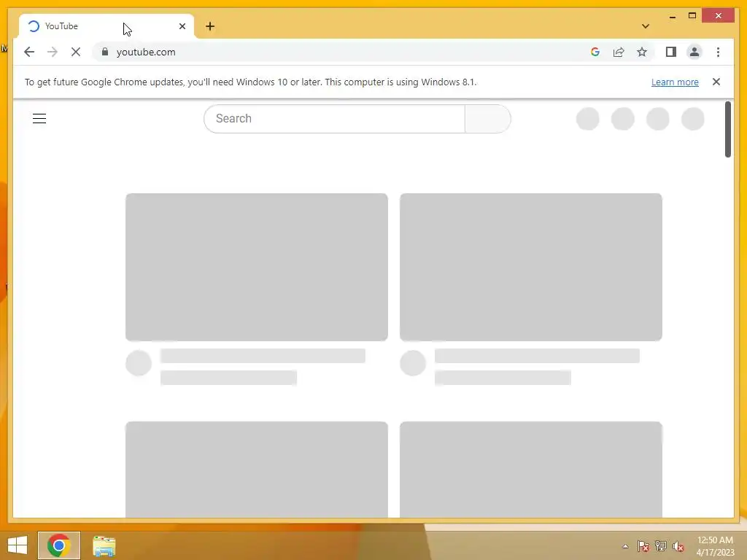Open a new tab with the plus button
The height and width of the screenshot is (560, 747).
tap(210, 26)
